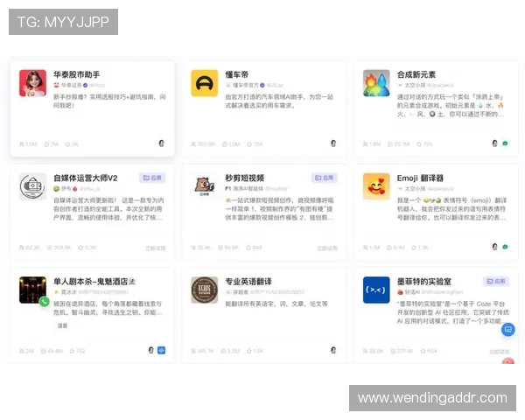The image size is (525, 420).
Task: Click the star favorites count on 秒剪短视频 card
Action: point(254,248)
